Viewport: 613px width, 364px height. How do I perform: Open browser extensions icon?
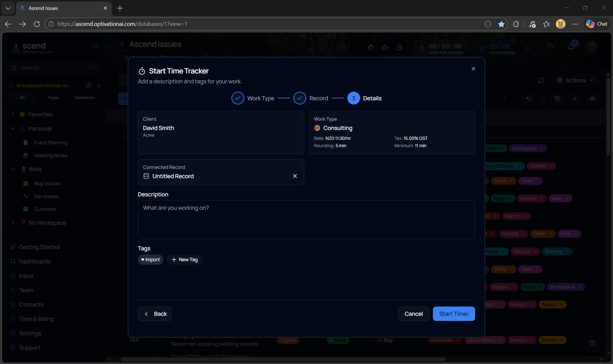pyautogui.click(x=516, y=24)
